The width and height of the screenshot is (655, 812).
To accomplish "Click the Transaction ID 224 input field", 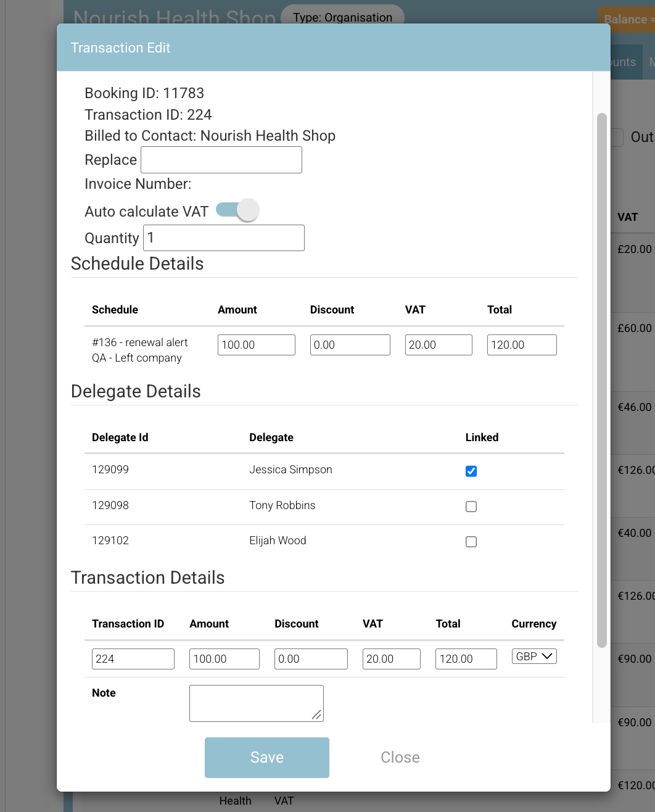I will [133, 659].
